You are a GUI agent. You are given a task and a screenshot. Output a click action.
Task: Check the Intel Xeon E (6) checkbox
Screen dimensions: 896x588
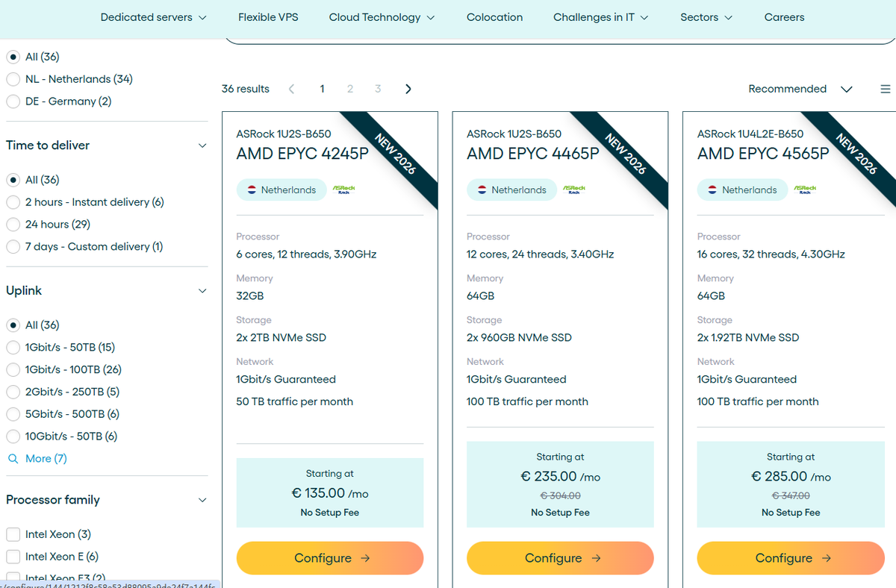pyautogui.click(x=13, y=557)
